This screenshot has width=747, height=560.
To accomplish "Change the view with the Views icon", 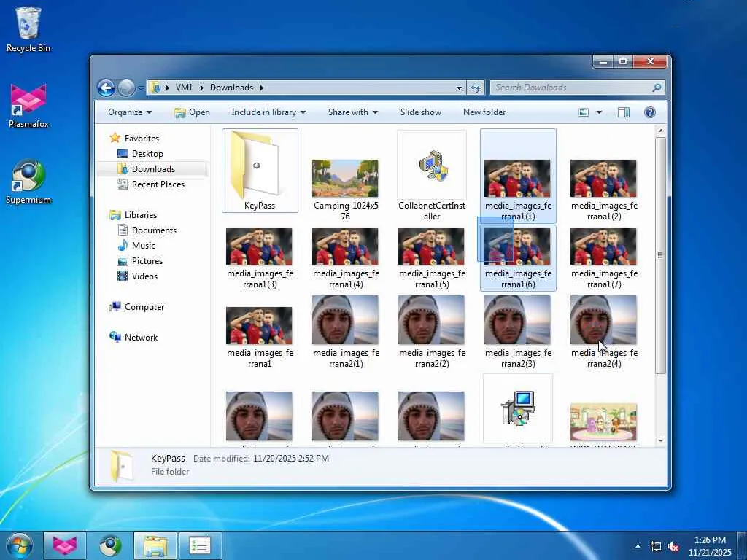I will point(584,112).
